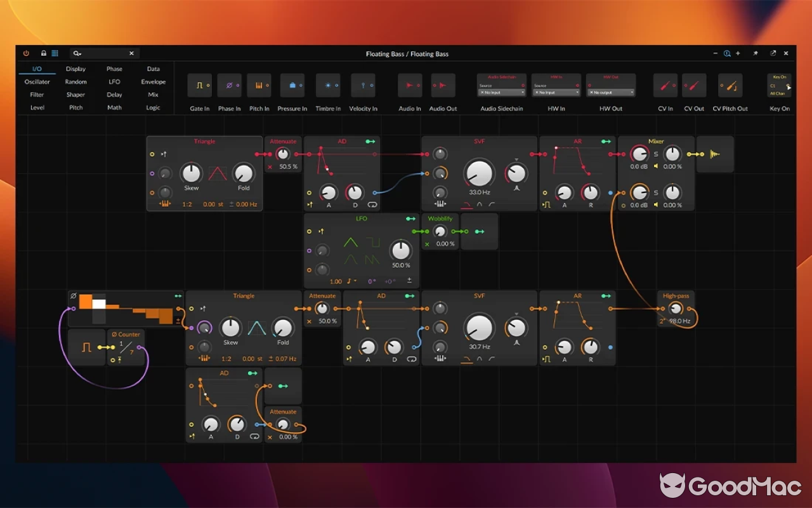
Task: Open the No Input dropdown under HW In
Action: click(556, 91)
